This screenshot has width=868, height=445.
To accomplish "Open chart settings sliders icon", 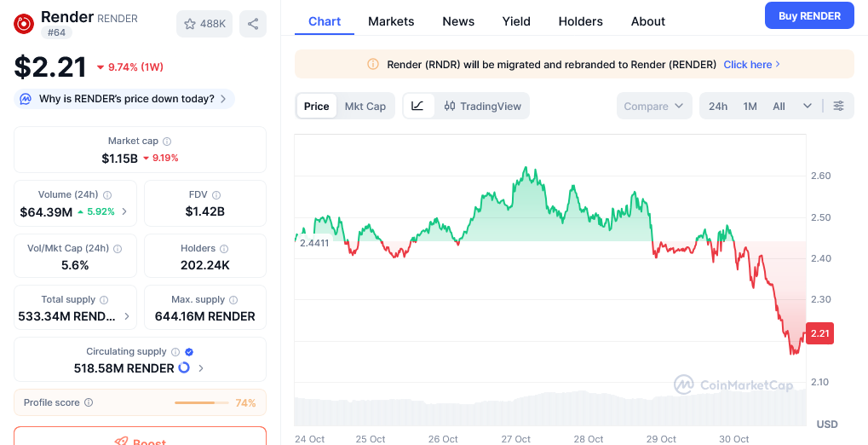I will pos(839,106).
